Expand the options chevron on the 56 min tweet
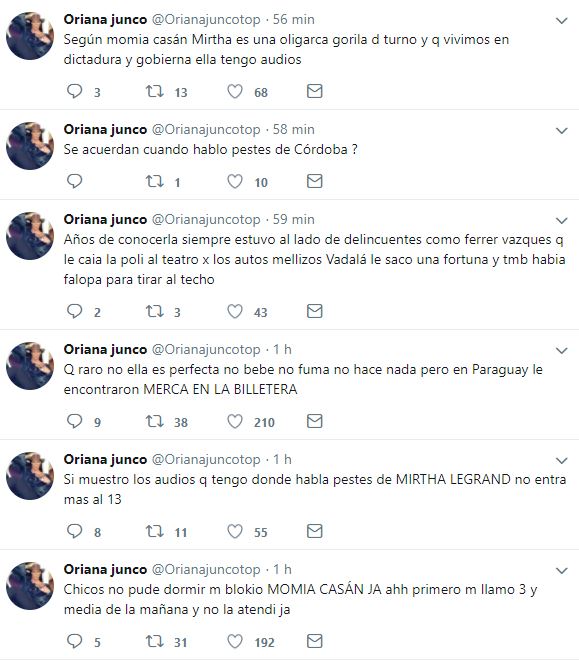This screenshot has height=662, width=579. [561, 21]
